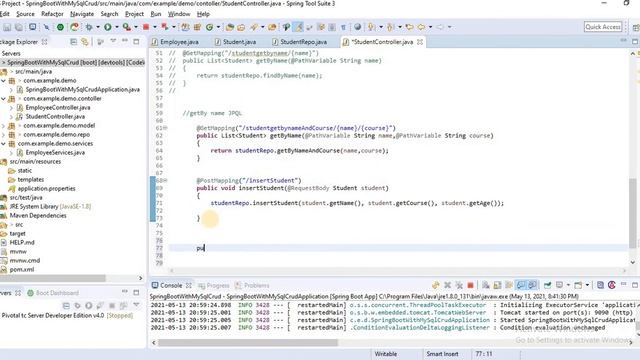Click Remove All Terminated Launches in Console

[x=459, y=285]
